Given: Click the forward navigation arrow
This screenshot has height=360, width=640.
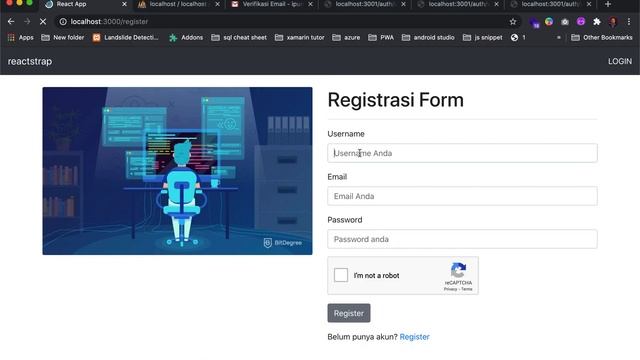Looking at the screenshot, I should pos(27,22).
